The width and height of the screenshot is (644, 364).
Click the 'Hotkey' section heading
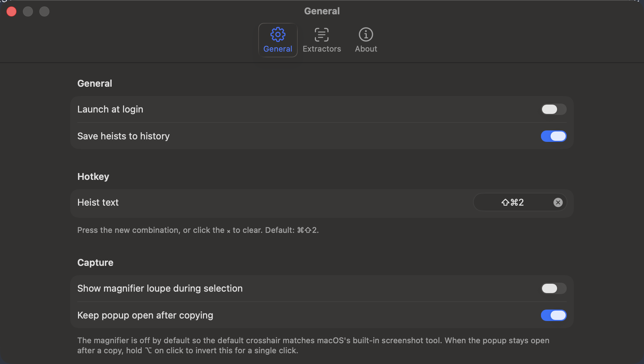(93, 177)
